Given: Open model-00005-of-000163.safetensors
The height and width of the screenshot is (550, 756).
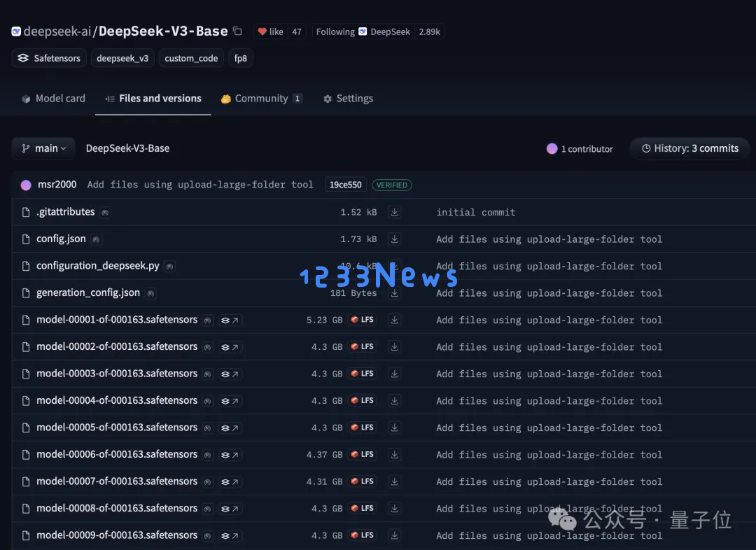Looking at the screenshot, I should coord(117,428).
